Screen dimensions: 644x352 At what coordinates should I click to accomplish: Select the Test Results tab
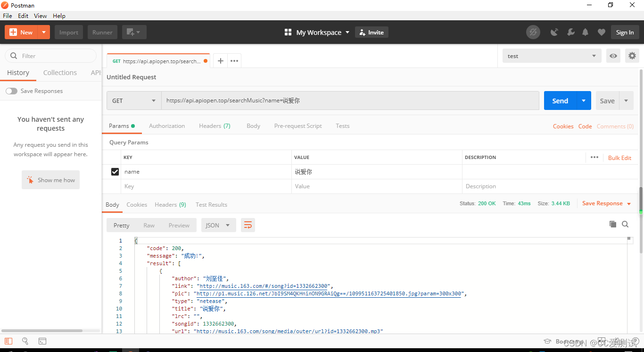click(211, 205)
